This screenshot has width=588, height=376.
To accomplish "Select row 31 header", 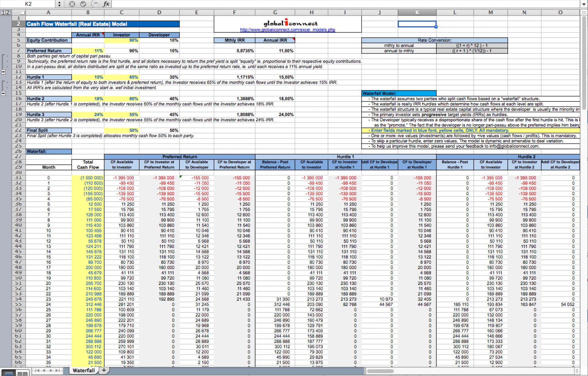I will tap(18, 178).
